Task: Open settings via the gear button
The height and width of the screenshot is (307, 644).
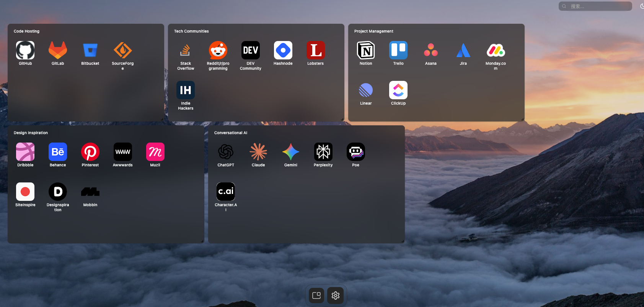Action: 336,296
